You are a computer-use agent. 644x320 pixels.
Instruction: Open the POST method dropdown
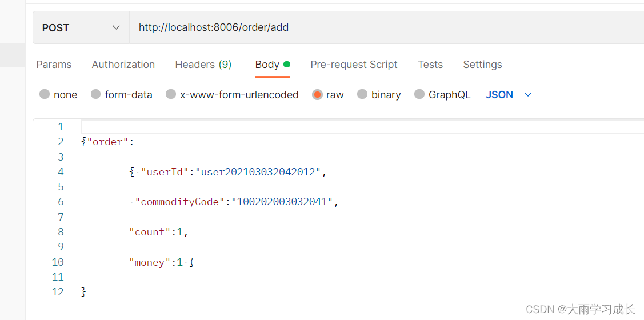[x=81, y=27]
